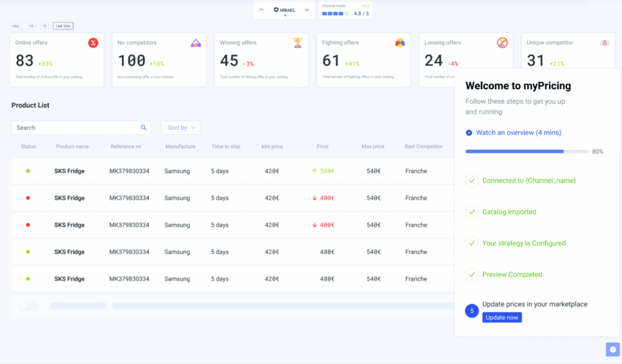Screen dimensions: 622x364
Task: Open Watch an overview (4 mins) link
Action: (519, 133)
